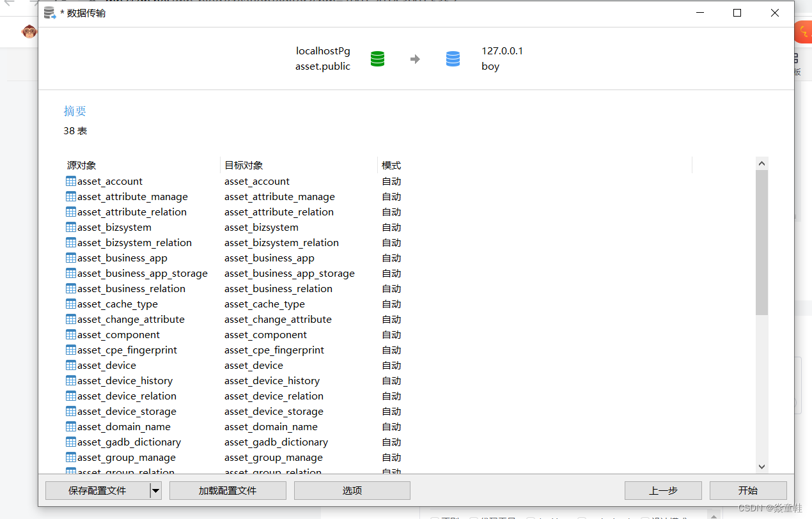812x519 pixels.
Task: Click table icon beside asset_group_manage
Action: 71,458
